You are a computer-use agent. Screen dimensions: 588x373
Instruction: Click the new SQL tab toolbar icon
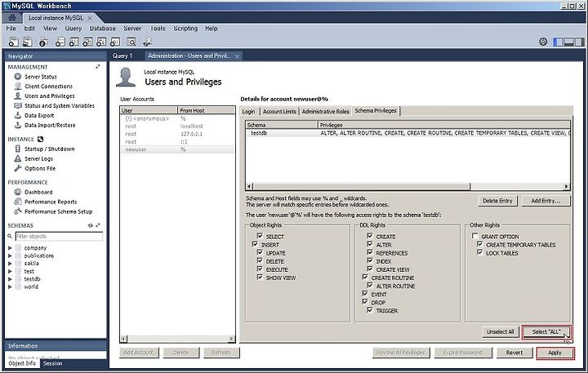(x=14, y=42)
